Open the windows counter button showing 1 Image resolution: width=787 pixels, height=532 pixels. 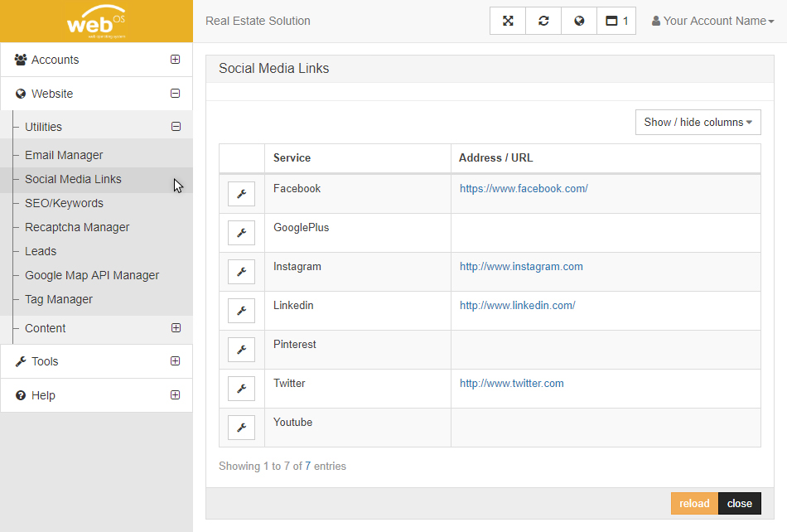[x=616, y=21]
